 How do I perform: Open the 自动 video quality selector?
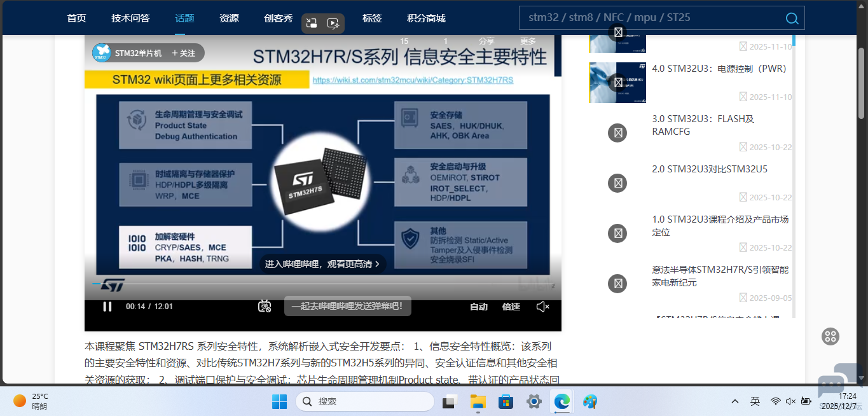[x=479, y=307]
